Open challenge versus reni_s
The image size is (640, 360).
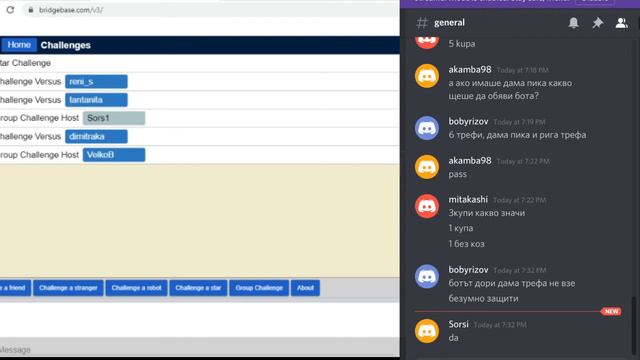pyautogui.click(x=96, y=82)
